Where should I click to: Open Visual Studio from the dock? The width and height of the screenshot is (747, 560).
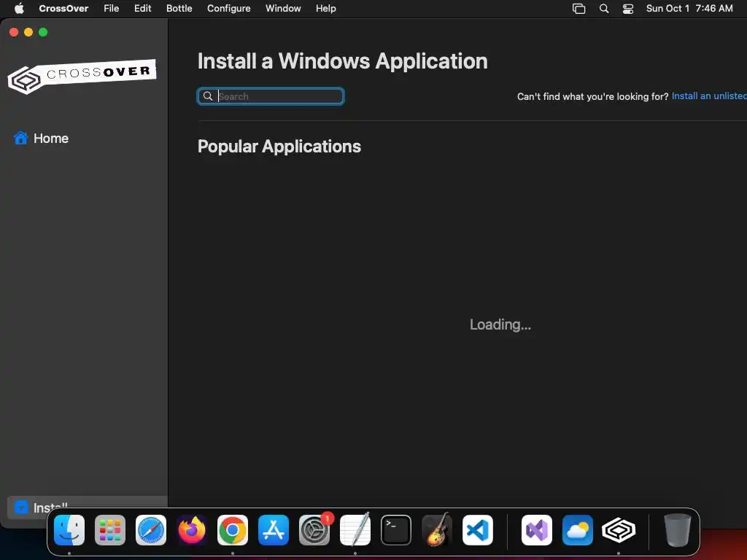(537, 530)
